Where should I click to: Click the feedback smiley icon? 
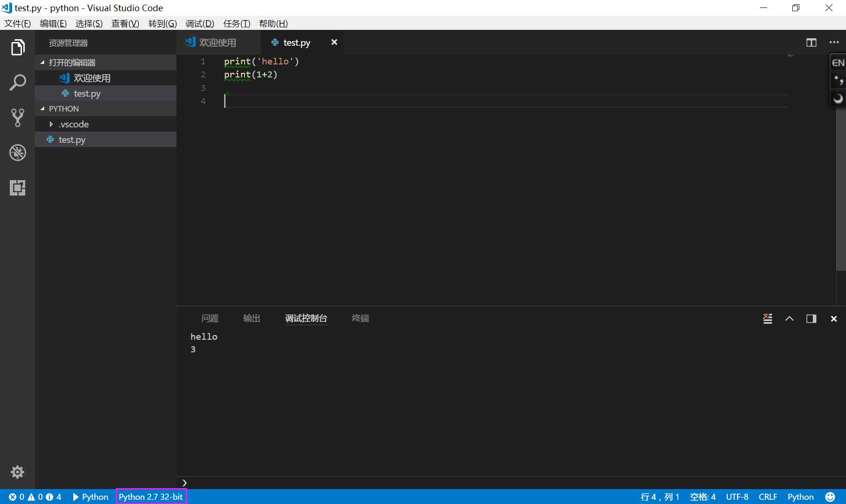(830, 497)
